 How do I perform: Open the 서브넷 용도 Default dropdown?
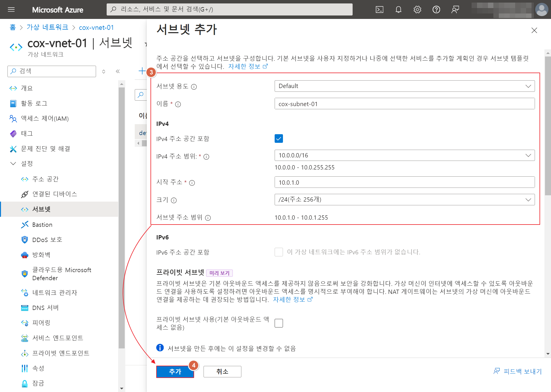pos(404,86)
